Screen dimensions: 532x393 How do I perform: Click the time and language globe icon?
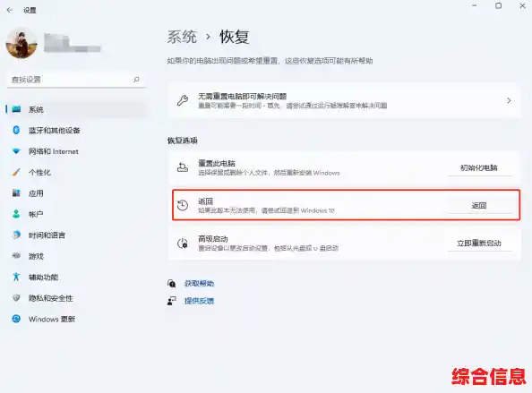[16, 235]
